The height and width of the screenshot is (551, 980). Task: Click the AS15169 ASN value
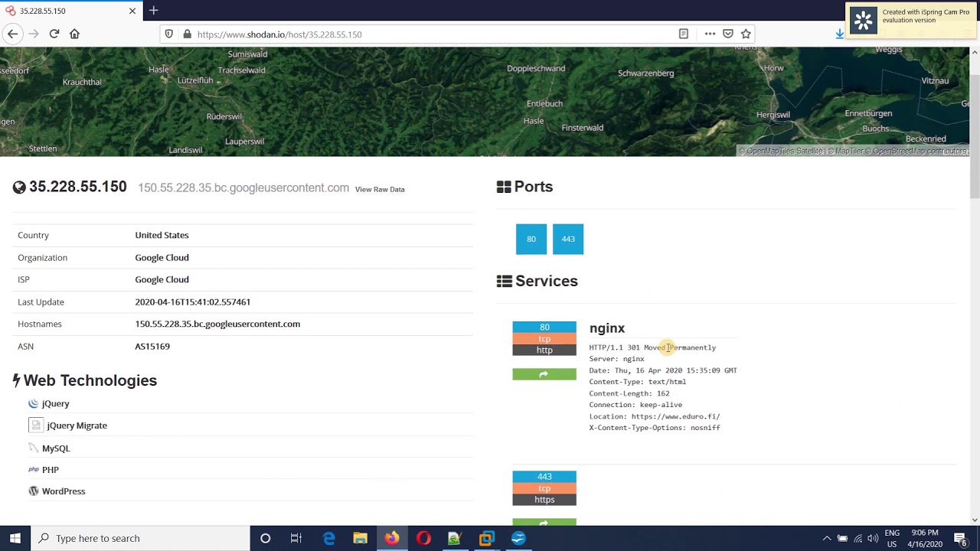click(152, 347)
